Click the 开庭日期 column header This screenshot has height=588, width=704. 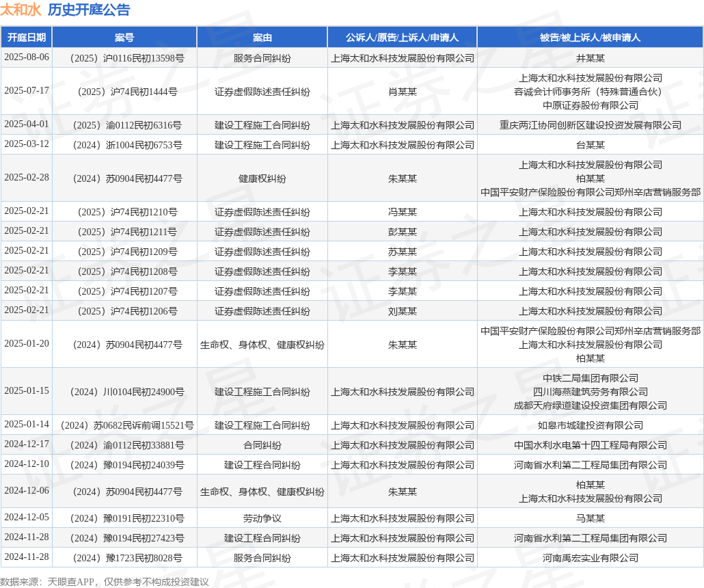27,38
